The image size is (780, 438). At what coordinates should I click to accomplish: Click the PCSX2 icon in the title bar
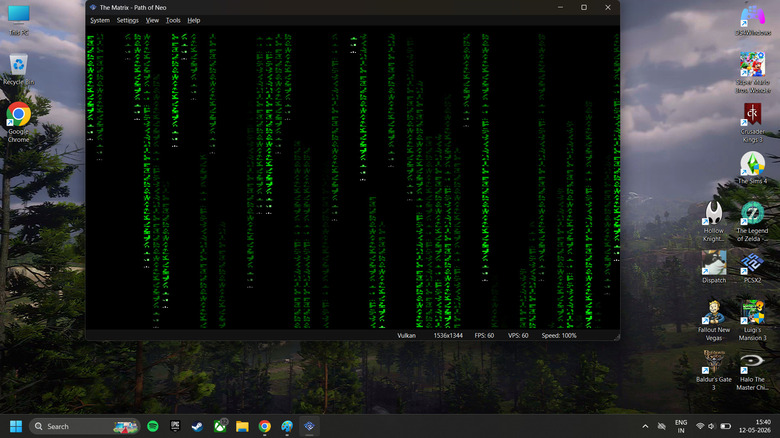point(93,7)
